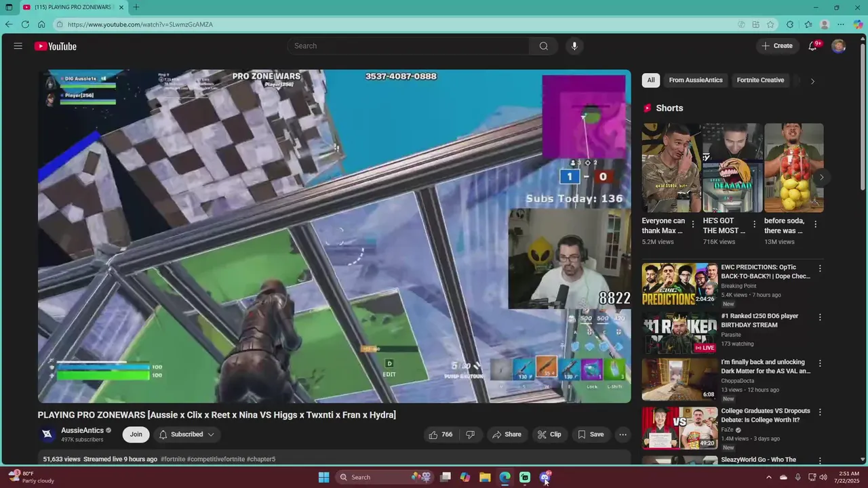Add page to favorites with the star icon
The width and height of the screenshot is (868, 488).
pos(770,24)
